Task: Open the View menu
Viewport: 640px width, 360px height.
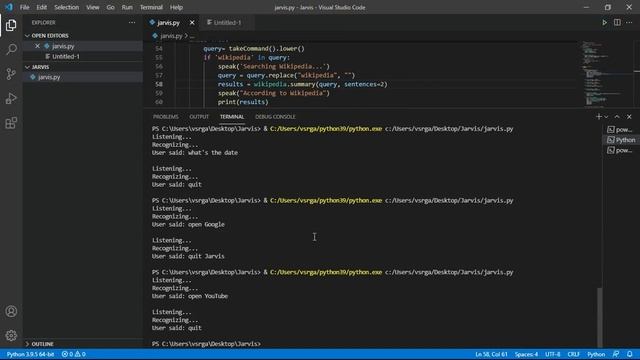Action: [x=93, y=7]
